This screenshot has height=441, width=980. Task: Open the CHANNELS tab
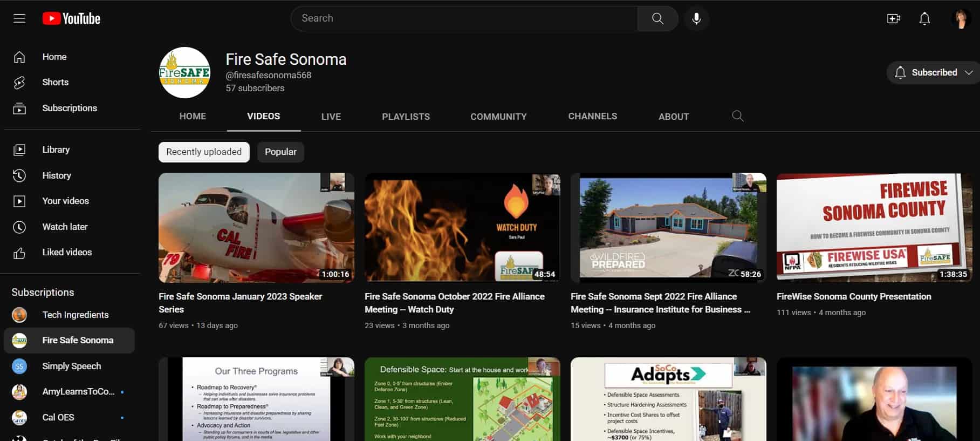(593, 116)
